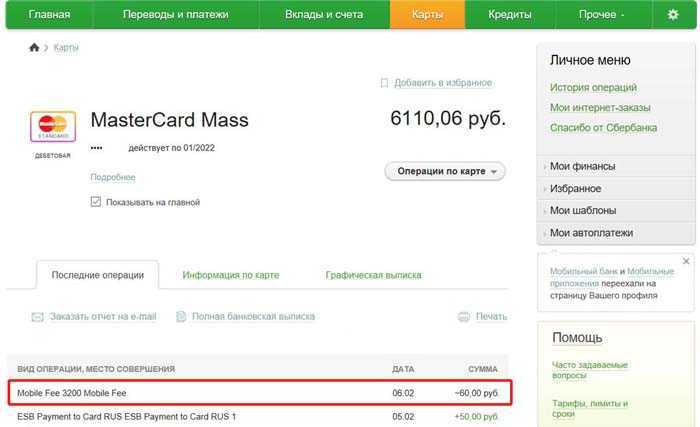
Task: Click the document icon for bank statement
Action: [181, 317]
